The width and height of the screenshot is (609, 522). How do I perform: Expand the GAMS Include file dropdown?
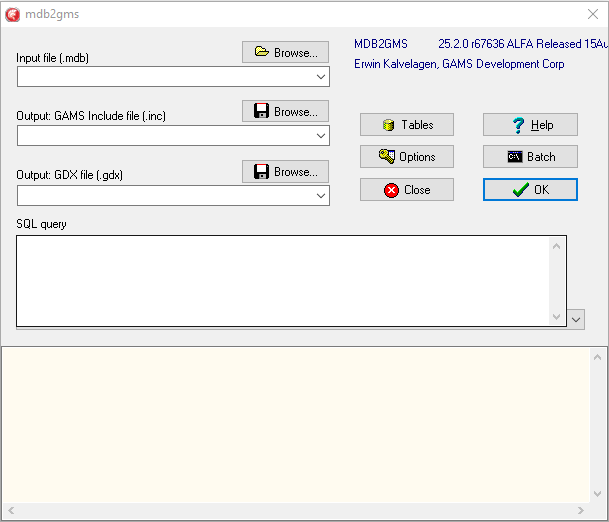coord(321,136)
